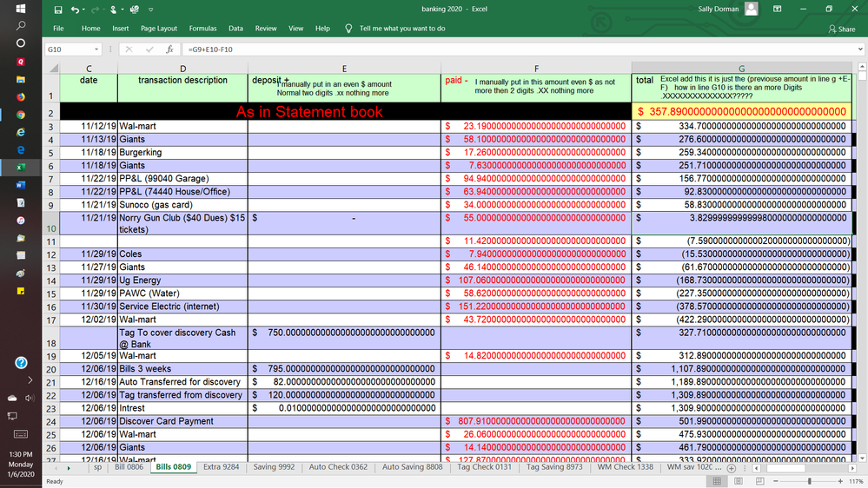Click horizontal scrollbar left arrow
The width and height of the screenshot is (868, 488).
757,468
